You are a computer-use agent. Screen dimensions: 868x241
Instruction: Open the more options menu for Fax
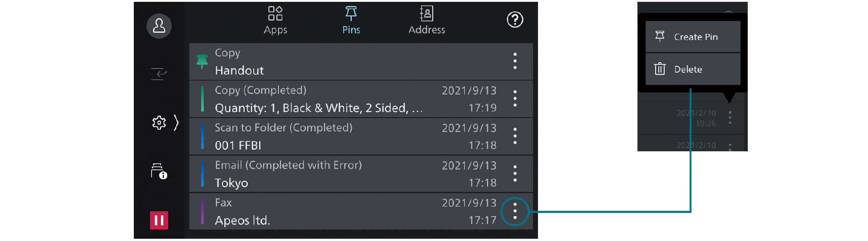[514, 212]
